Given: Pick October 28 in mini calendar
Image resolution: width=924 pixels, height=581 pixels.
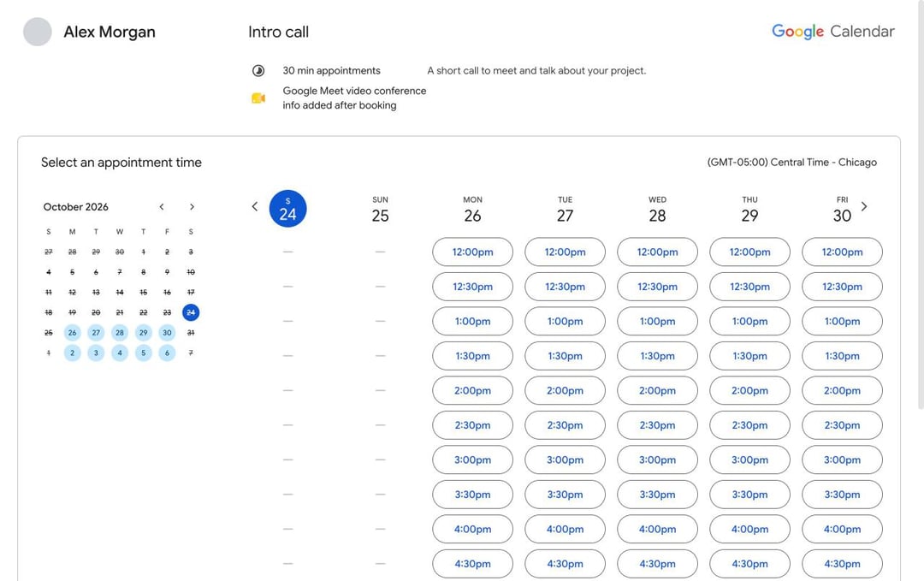Looking at the screenshot, I should 120,333.
